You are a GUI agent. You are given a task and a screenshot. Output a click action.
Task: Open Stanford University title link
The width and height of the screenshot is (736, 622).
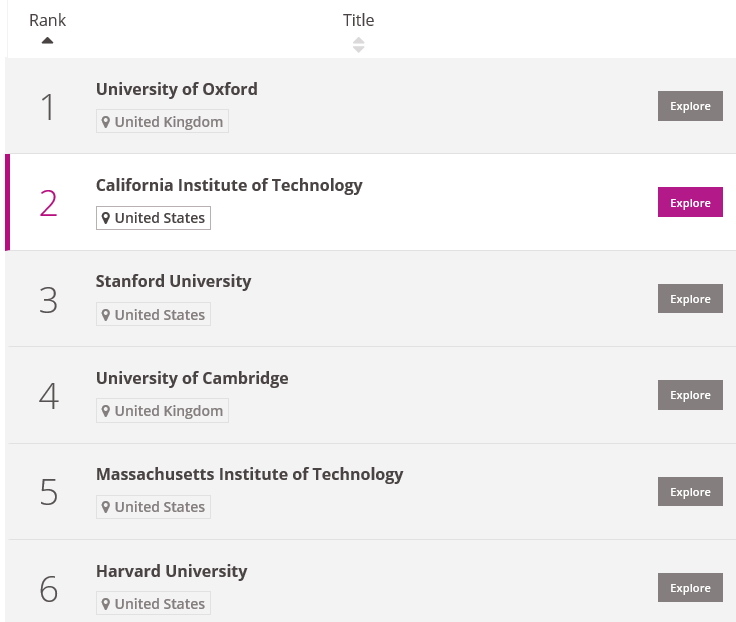click(173, 281)
